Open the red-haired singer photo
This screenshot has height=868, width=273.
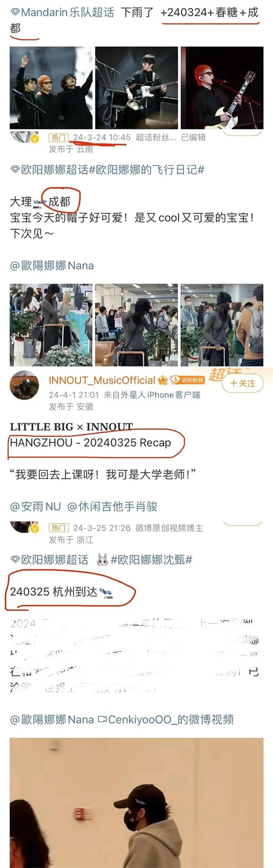222,88
